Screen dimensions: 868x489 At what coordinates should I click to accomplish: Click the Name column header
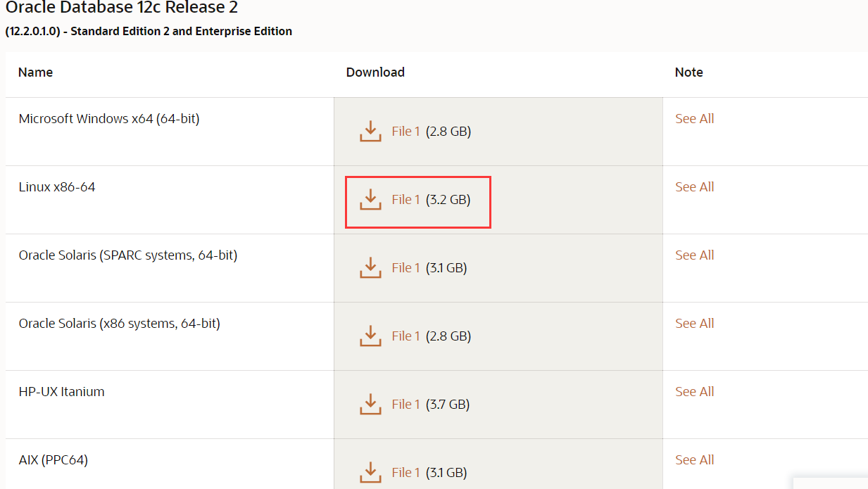pyautogui.click(x=35, y=72)
